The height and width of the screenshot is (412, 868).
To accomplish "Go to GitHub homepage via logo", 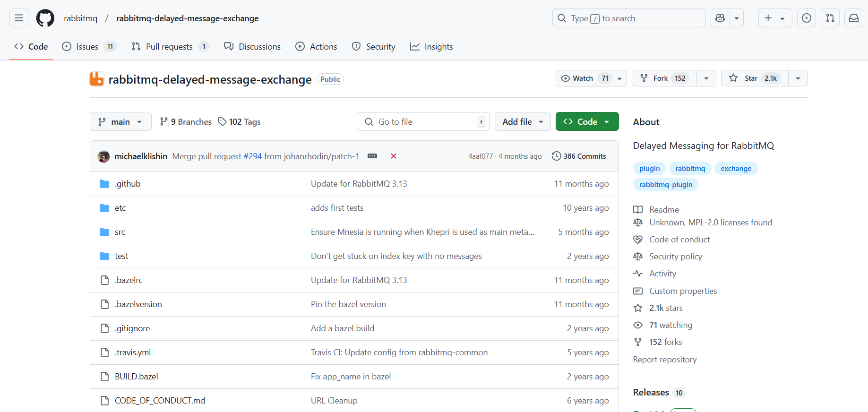I will pyautogui.click(x=45, y=18).
